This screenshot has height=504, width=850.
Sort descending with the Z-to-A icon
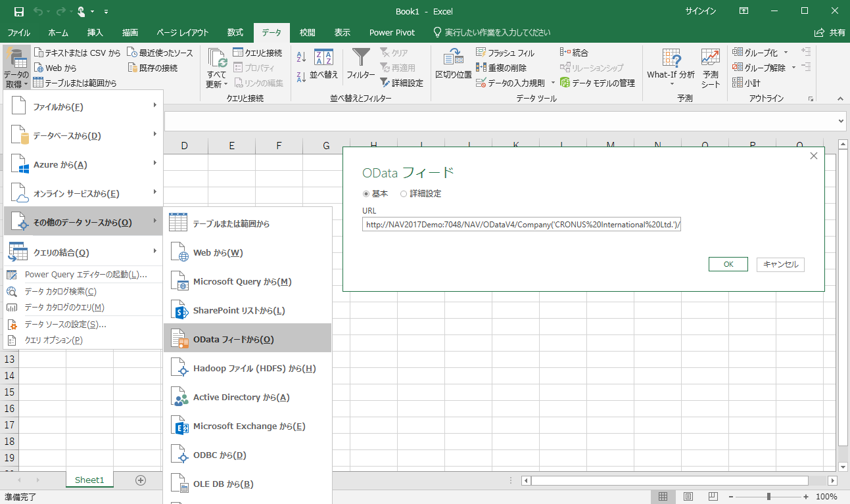pyautogui.click(x=302, y=76)
